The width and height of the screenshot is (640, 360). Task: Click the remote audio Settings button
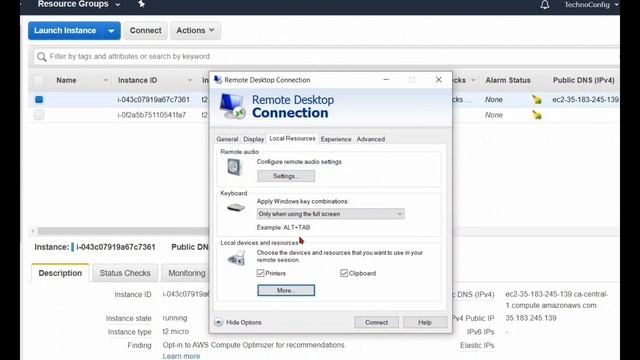click(x=286, y=176)
